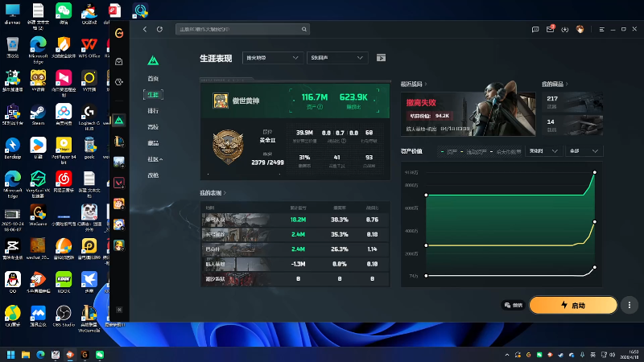Image resolution: width=644 pixels, height=362 pixels.
Task: Open OBS Studio desktop shortcut
Action: tap(64, 316)
